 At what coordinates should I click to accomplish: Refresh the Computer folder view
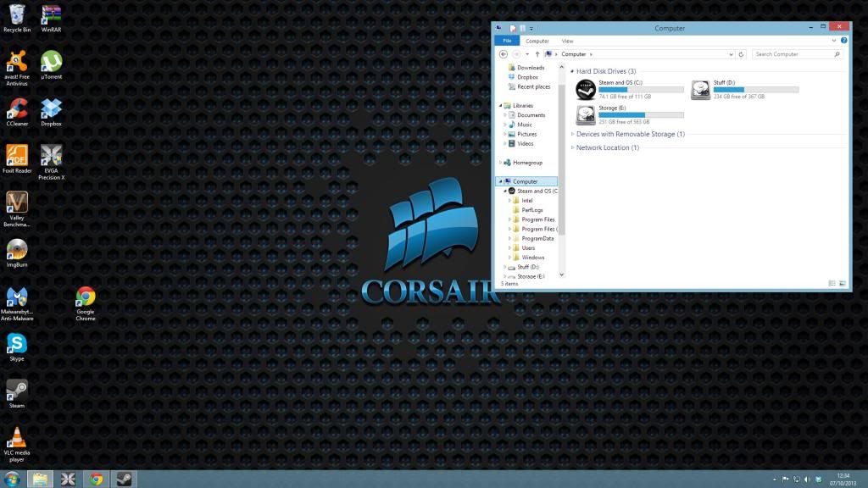pyautogui.click(x=741, y=54)
